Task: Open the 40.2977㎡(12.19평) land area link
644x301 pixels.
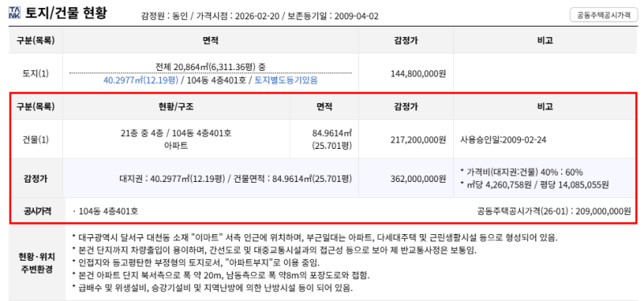Action: point(140,80)
